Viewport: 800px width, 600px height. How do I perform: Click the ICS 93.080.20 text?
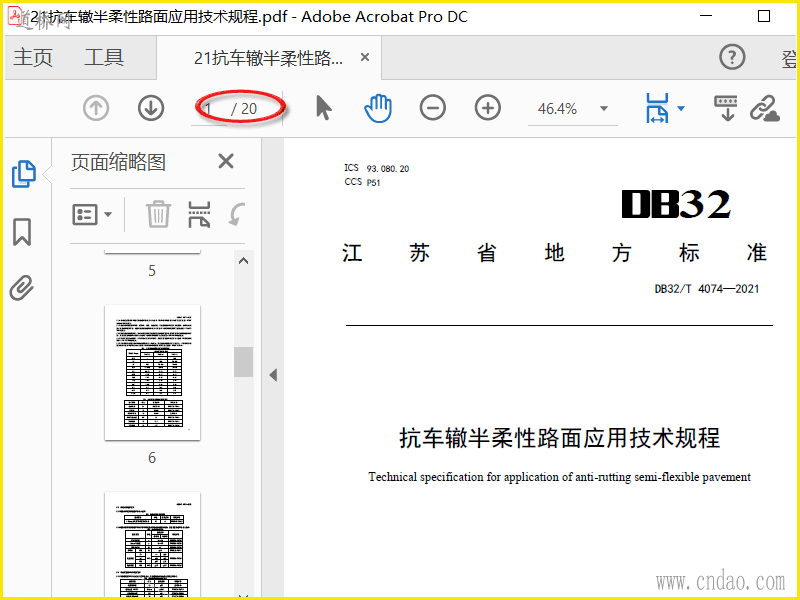[x=377, y=168]
